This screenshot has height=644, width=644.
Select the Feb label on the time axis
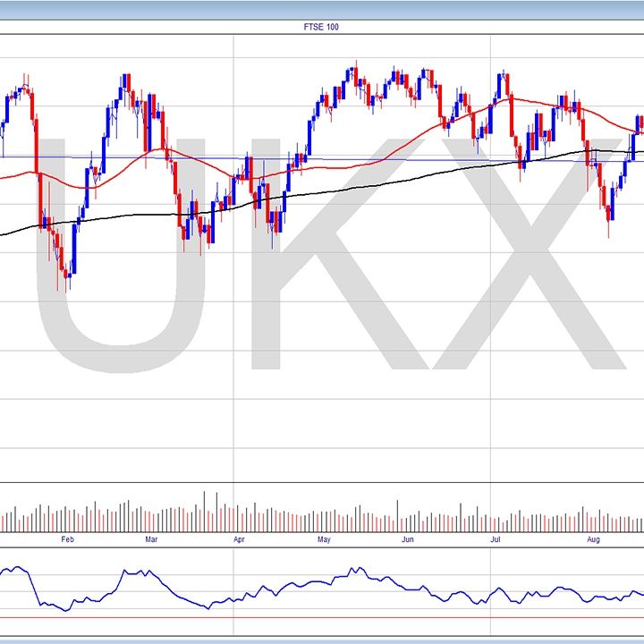tap(66, 540)
